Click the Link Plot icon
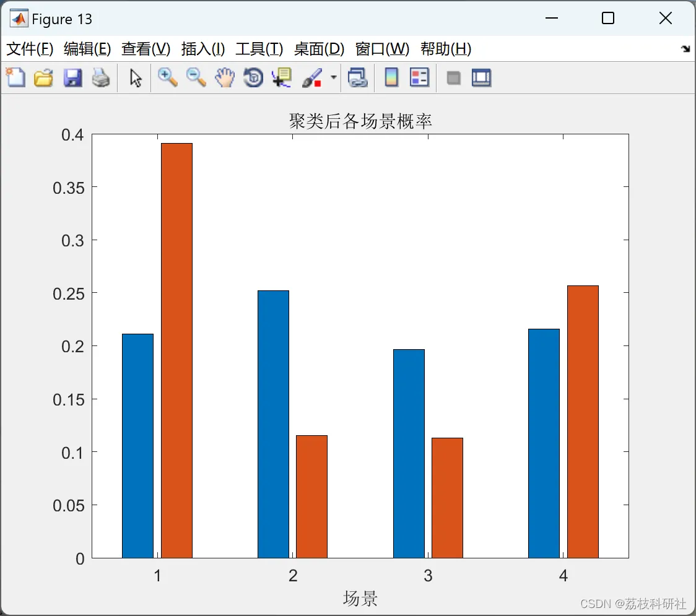This screenshot has height=616, width=696. pos(358,77)
